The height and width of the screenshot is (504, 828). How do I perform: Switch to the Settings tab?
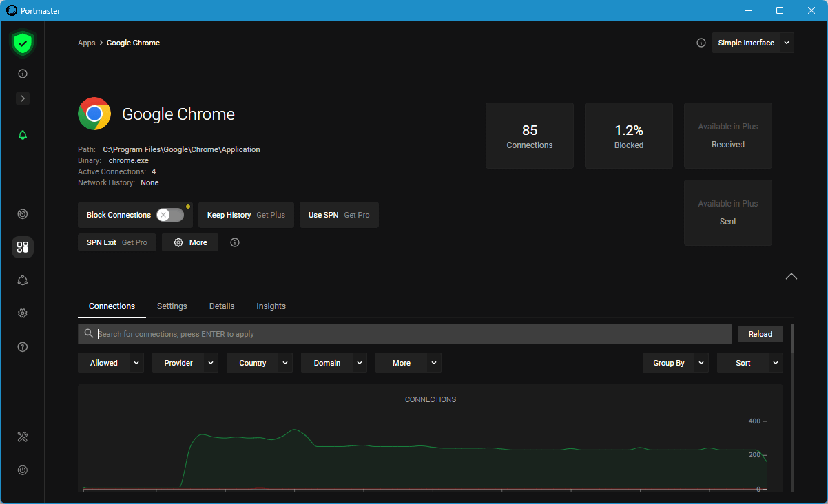[172, 306]
